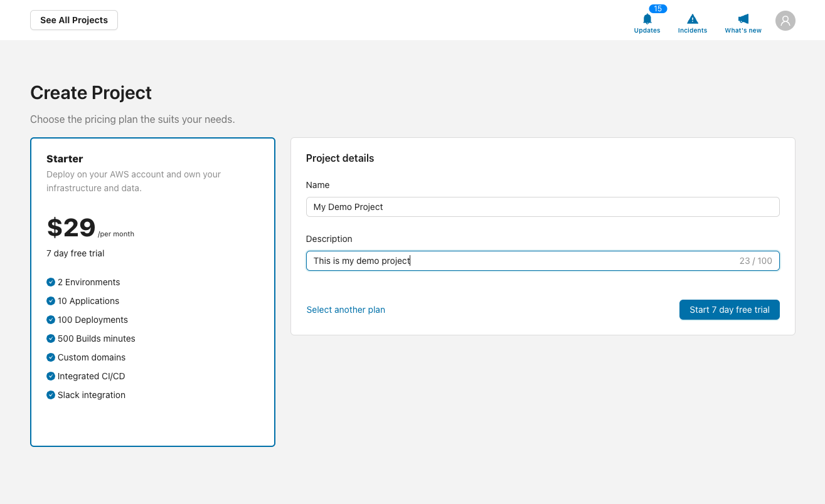The height and width of the screenshot is (504, 825).
Task: Click the Create Project heading
Action: [91, 93]
